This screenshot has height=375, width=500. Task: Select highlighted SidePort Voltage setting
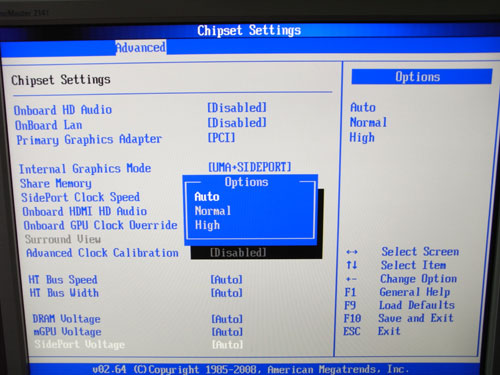coord(80,345)
